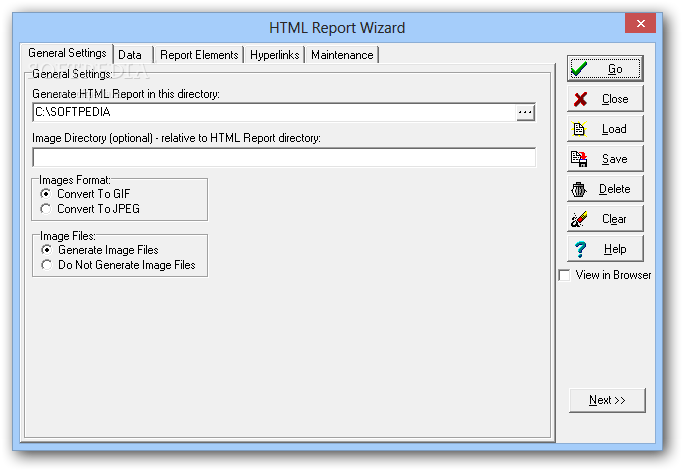
Task: Open the Report Elements tab
Action: coord(199,55)
